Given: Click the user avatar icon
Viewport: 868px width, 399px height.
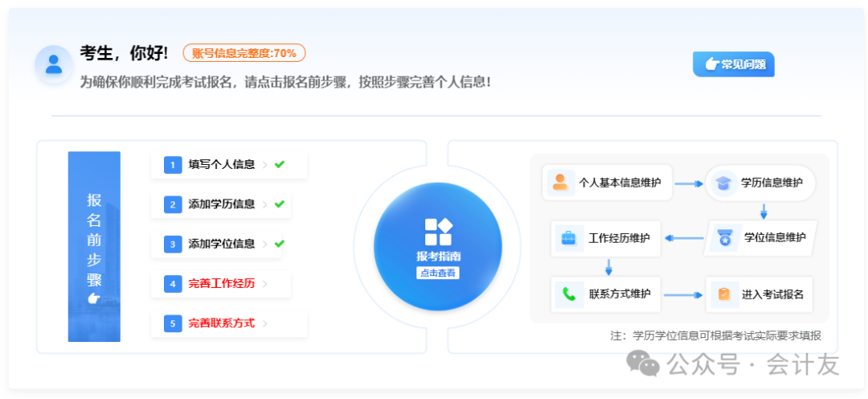Looking at the screenshot, I should (54, 64).
